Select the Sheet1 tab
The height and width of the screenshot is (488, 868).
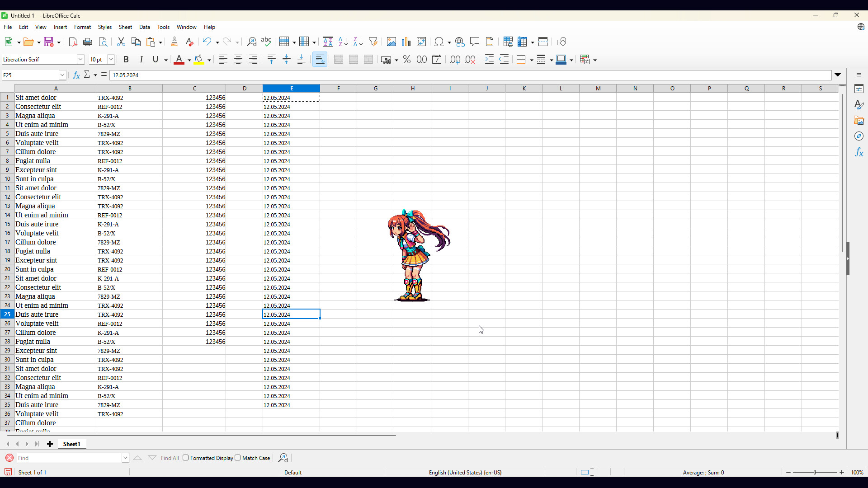pos(71,444)
